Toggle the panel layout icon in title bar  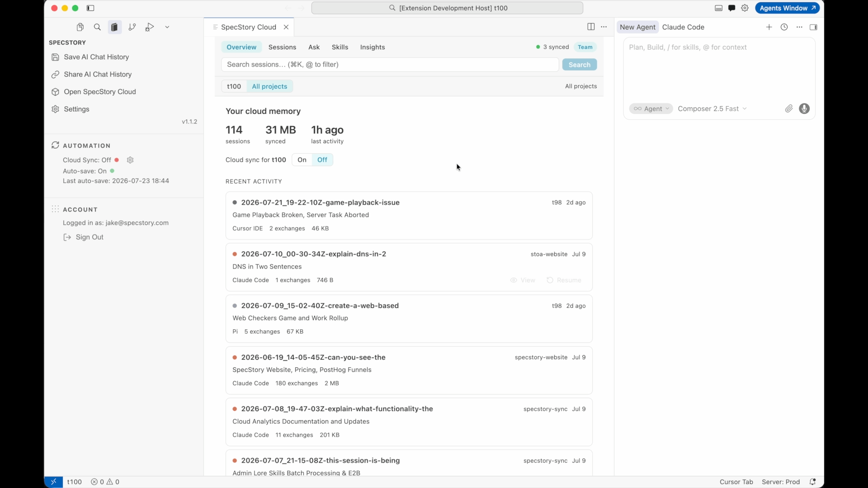click(x=719, y=8)
